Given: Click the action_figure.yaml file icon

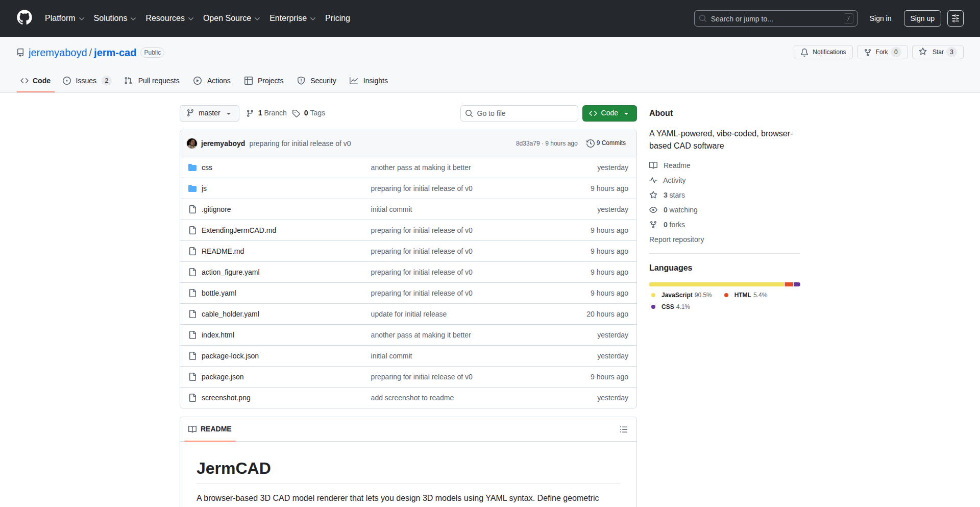Looking at the screenshot, I should coord(192,272).
